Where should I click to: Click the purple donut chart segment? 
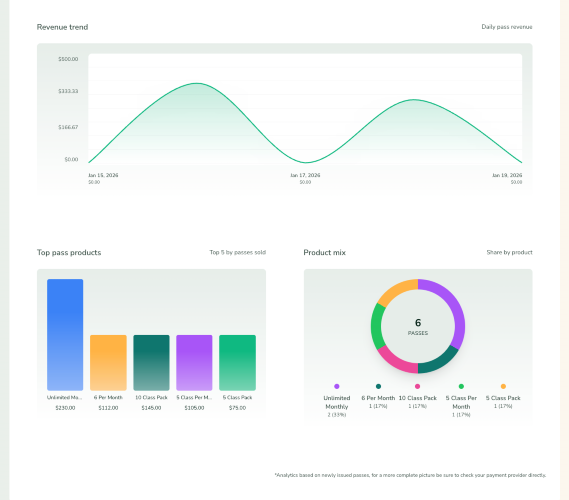455,305
